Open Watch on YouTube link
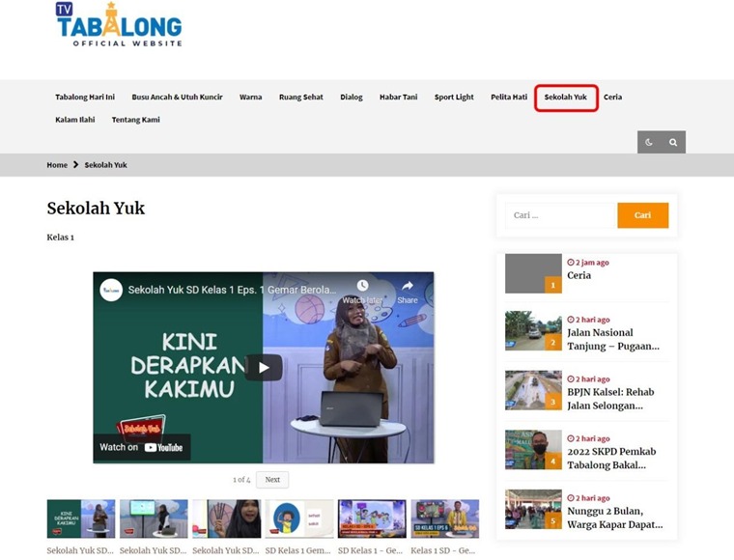This screenshot has width=734, height=560. [142, 447]
